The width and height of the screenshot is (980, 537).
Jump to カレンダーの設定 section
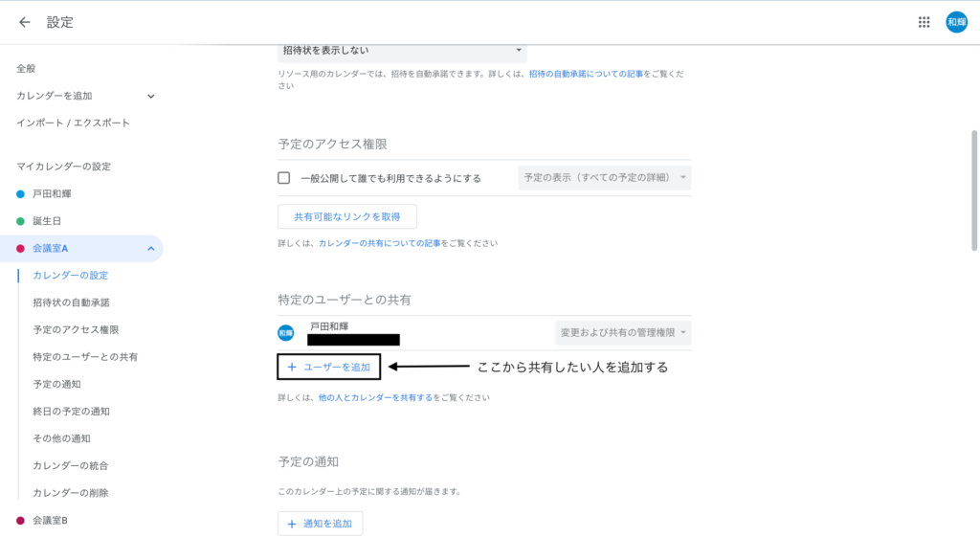tap(71, 275)
